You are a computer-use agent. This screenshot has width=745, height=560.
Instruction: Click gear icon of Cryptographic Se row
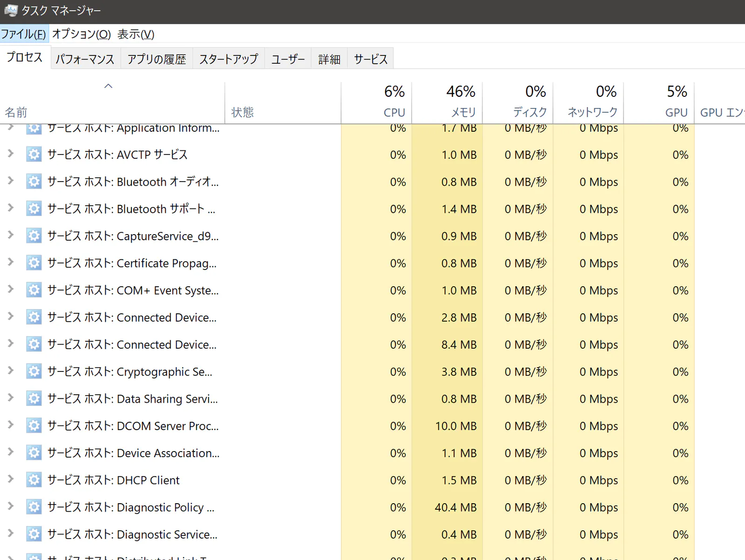[34, 371]
